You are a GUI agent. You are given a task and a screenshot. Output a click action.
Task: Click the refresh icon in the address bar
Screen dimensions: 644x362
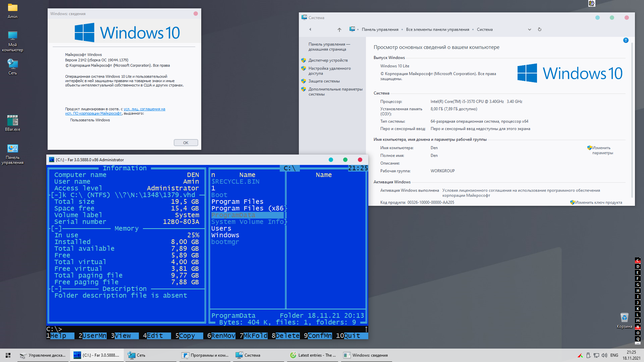point(540,29)
